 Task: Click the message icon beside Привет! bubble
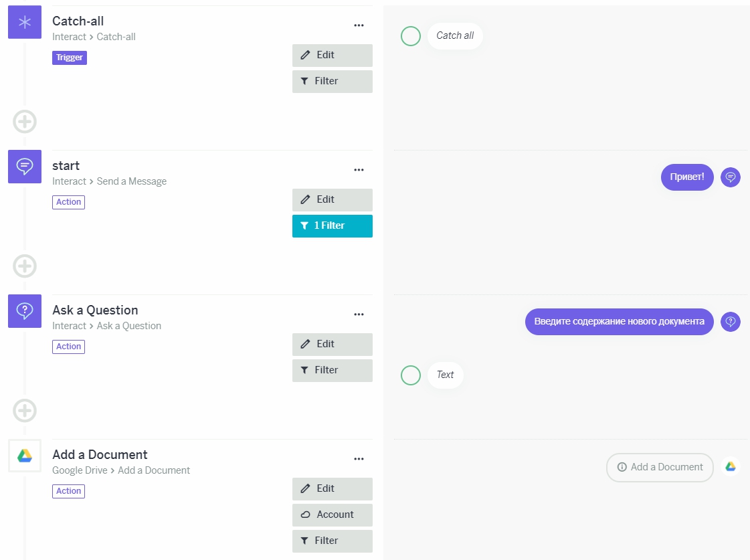tap(731, 177)
